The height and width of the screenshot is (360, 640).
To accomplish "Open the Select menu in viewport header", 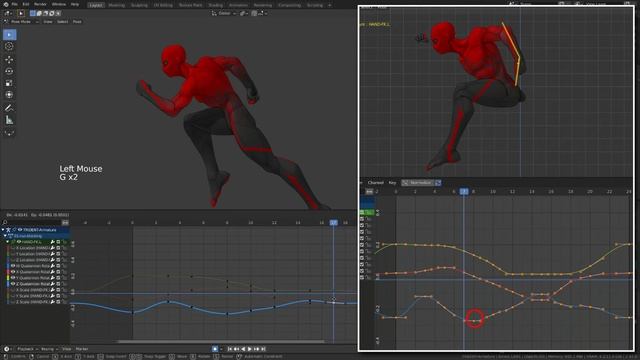I will point(62,22).
